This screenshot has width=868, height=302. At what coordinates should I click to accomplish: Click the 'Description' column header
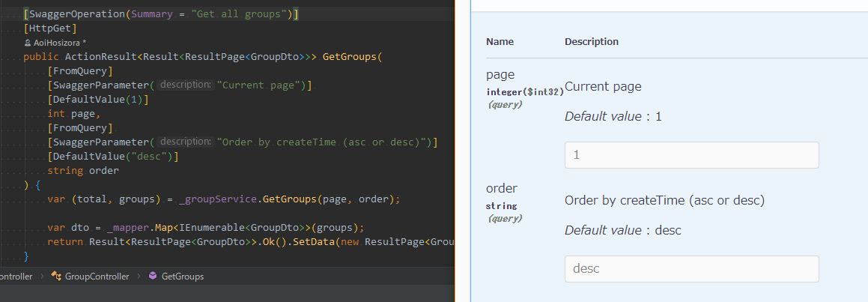[592, 41]
